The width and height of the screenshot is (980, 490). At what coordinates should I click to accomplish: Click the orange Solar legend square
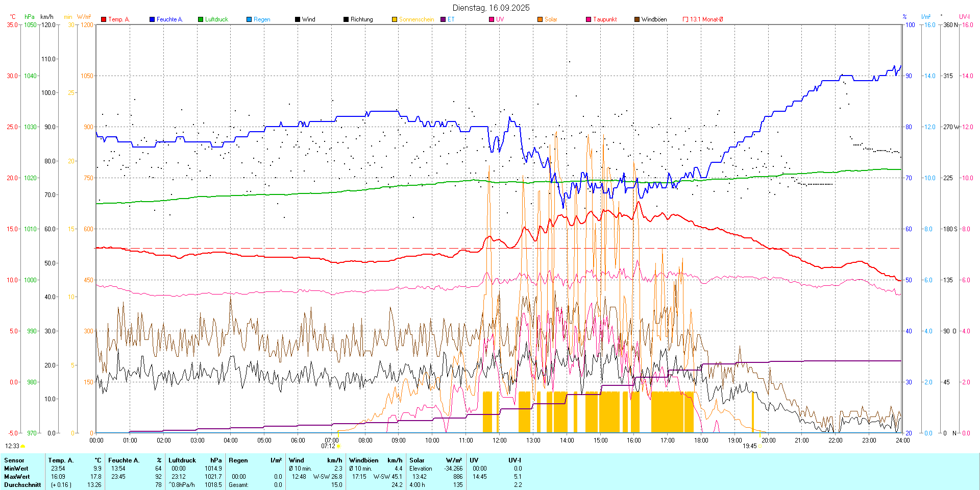[540, 19]
